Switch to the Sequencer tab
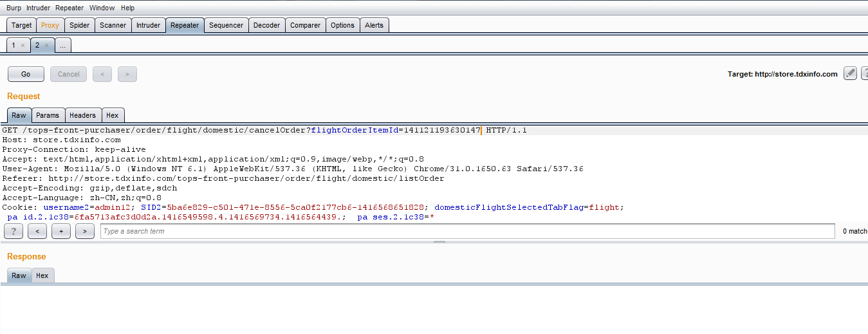868x334 pixels. pos(226,25)
